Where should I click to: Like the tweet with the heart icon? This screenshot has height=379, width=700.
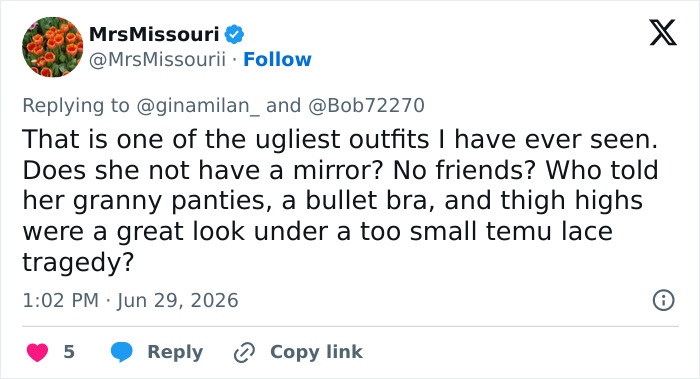coord(38,352)
